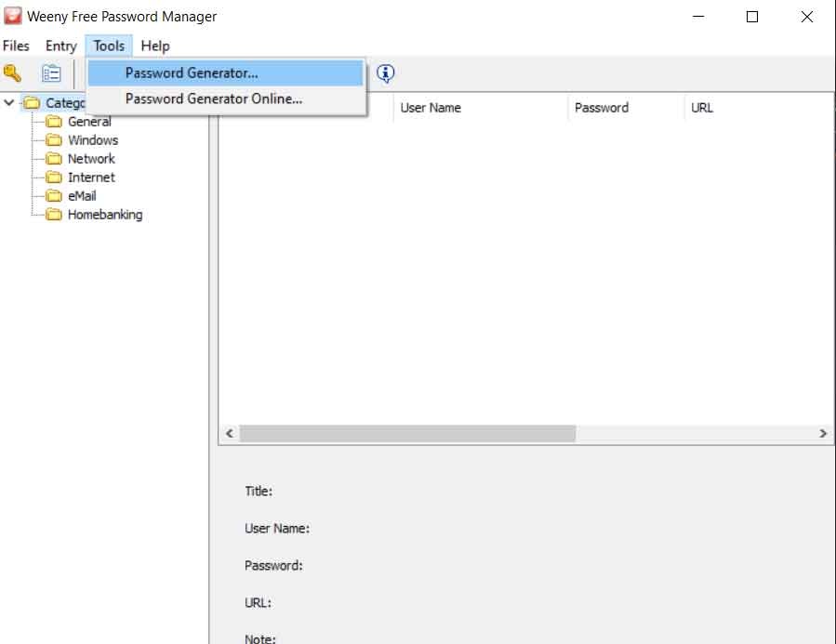Click the blue info icon in the toolbar
Image resolution: width=836 pixels, height=644 pixels.
point(385,73)
